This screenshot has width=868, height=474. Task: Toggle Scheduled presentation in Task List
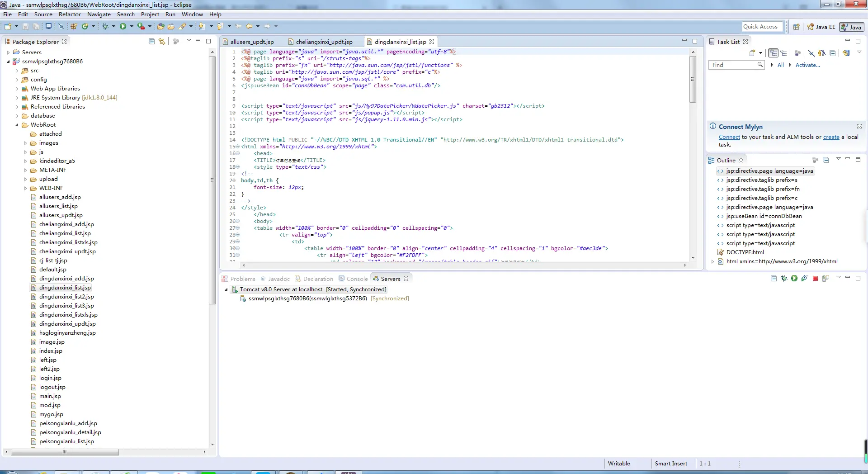tap(783, 53)
